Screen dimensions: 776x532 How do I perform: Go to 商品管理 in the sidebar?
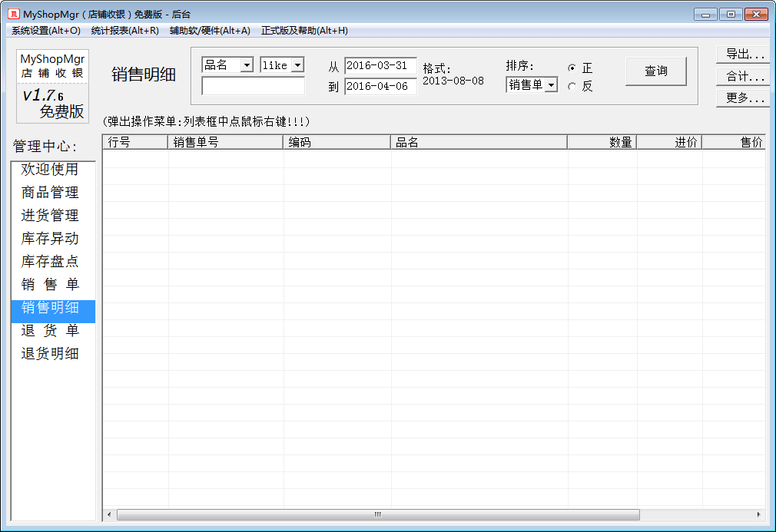(x=50, y=193)
